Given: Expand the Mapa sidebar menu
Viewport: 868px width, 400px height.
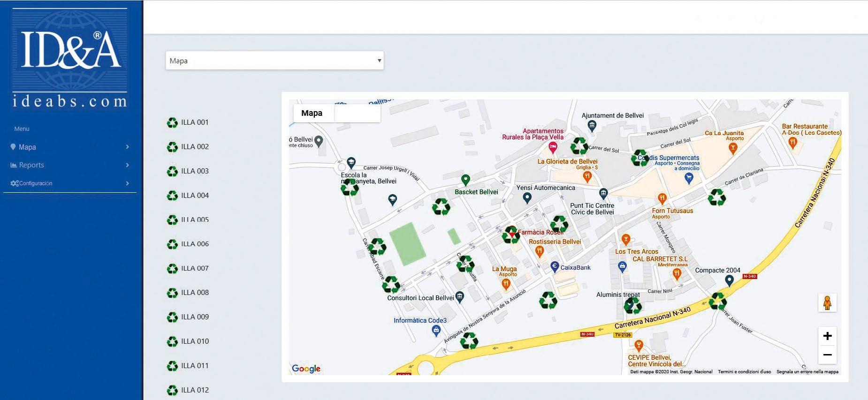Looking at the screenshot, I should [70, 147].
